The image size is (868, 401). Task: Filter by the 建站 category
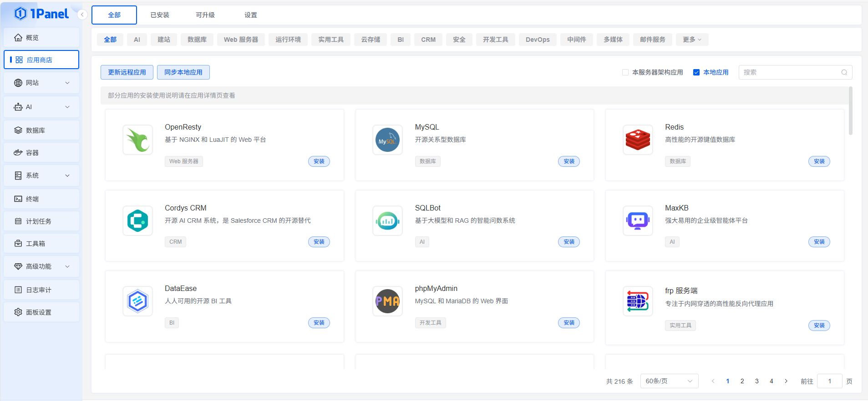coord(164,40)
